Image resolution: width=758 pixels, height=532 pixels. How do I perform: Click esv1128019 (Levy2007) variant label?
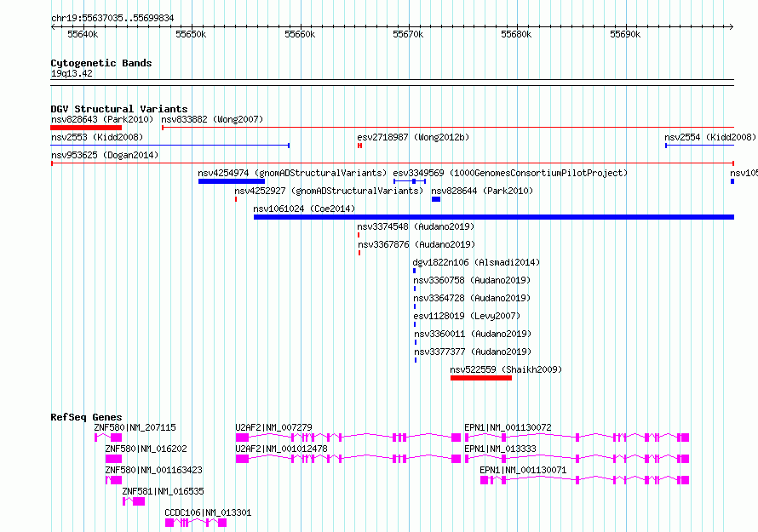pos(467,316)
